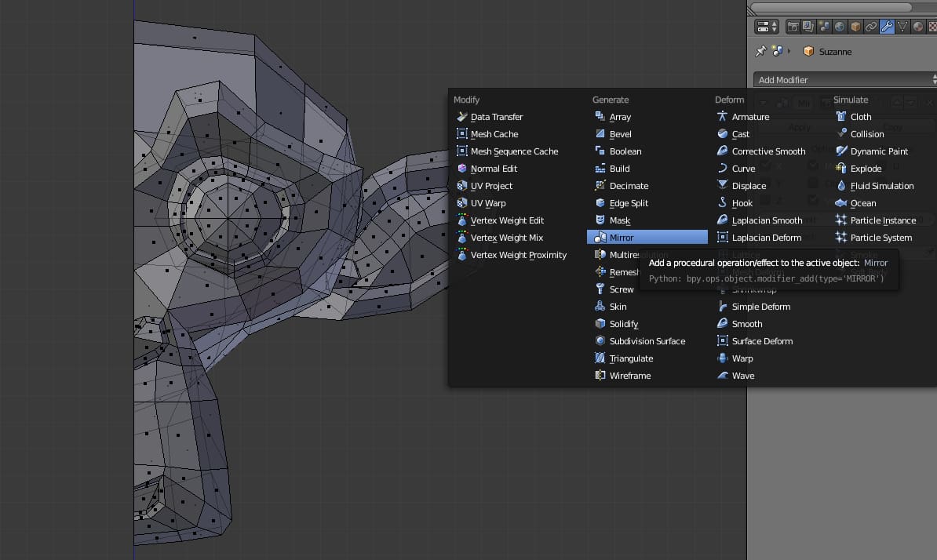
Task: Open the Render properties tab (camera icon)
Action: (793, 26)
